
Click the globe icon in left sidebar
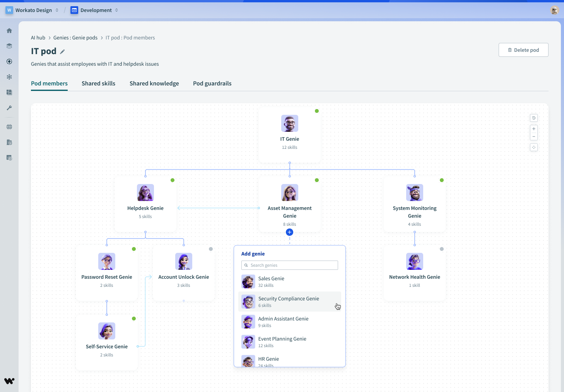tap(9, 127)
